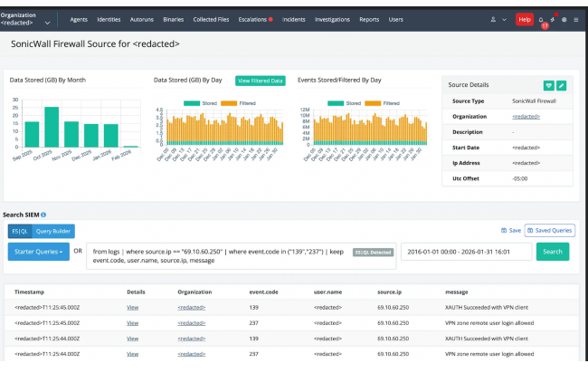
Task: Click the lightning bolt alerts icon
Action: 554,19
